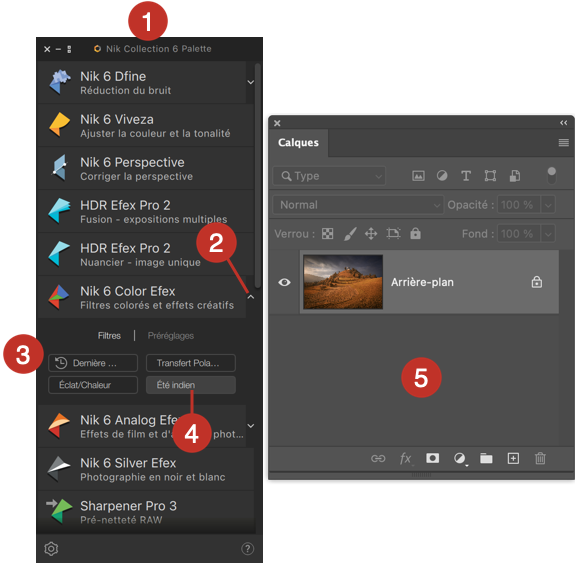
Task: Hide the Arrière-plan layer eye
Action: (x=285, y=282)
